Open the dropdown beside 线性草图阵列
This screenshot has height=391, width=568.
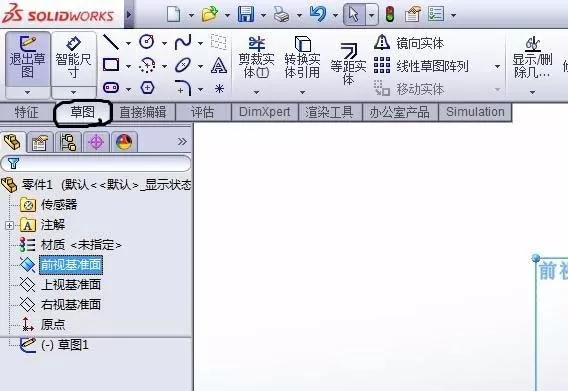[497, 67]
